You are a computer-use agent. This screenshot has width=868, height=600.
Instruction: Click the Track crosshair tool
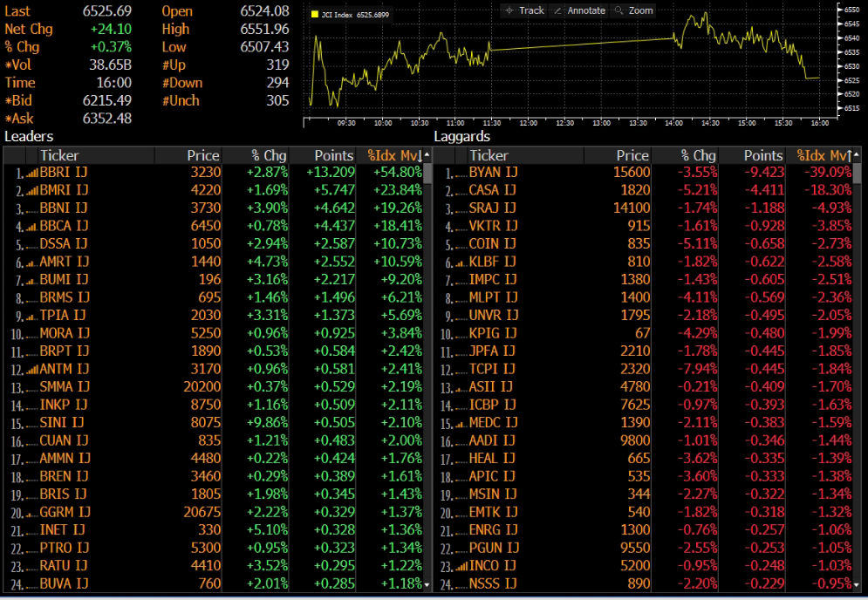point(524,10)
